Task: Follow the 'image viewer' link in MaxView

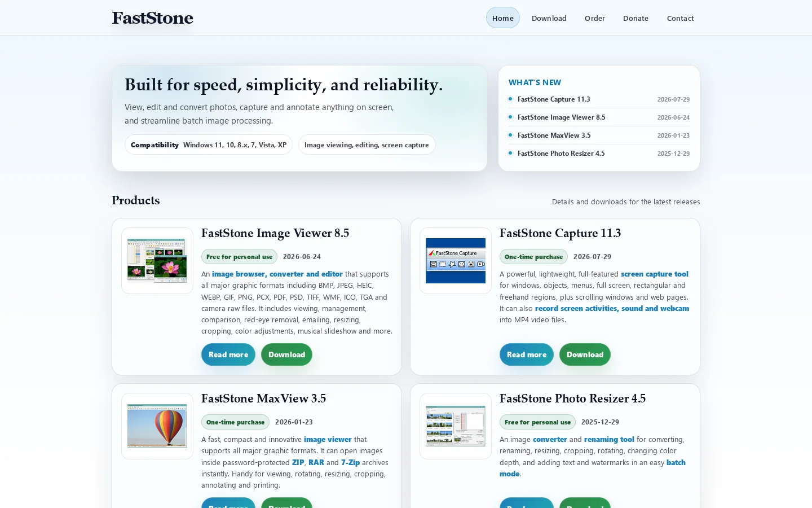Action: (328, 440)
